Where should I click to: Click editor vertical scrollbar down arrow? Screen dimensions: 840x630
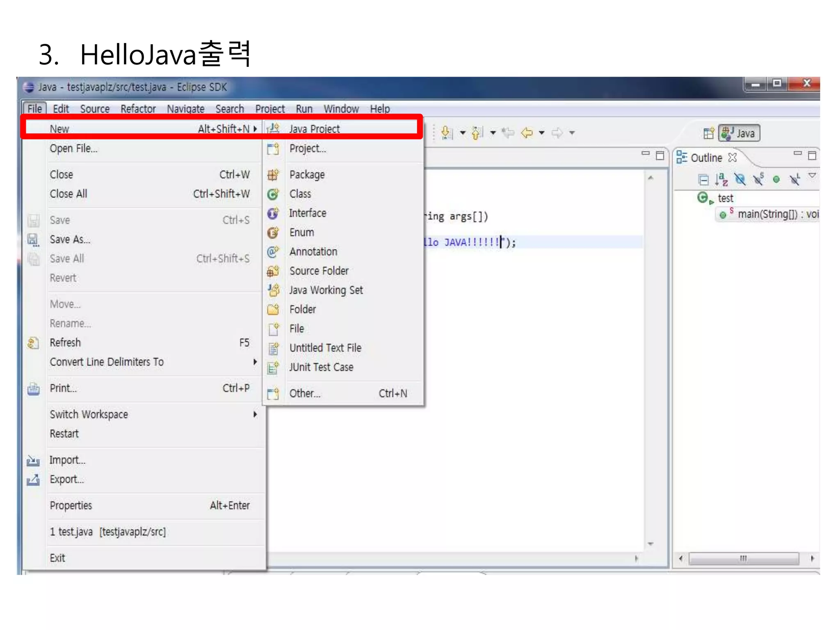(x=651, y=544)
